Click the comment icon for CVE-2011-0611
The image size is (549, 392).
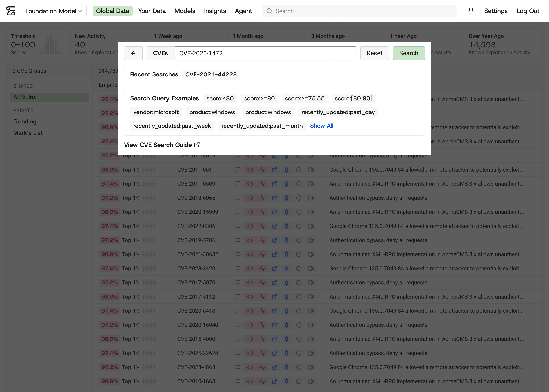(x=238, y=170)
